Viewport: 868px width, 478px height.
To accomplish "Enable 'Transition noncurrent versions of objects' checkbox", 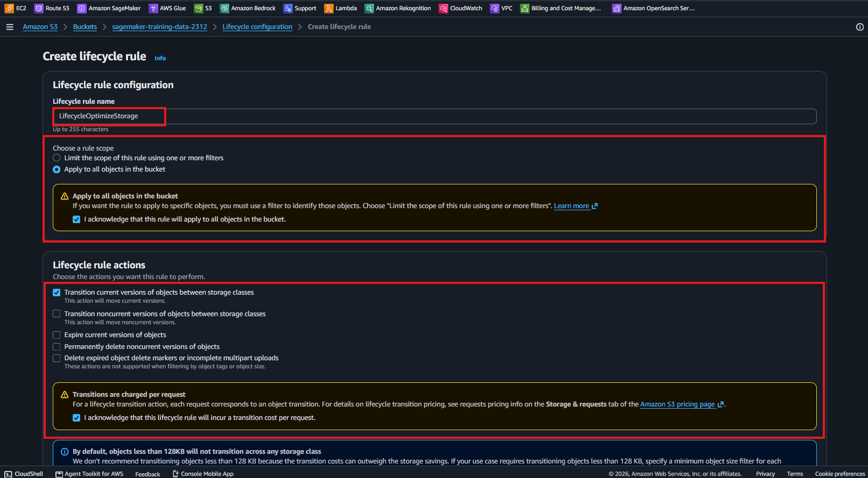I will 57,313.
